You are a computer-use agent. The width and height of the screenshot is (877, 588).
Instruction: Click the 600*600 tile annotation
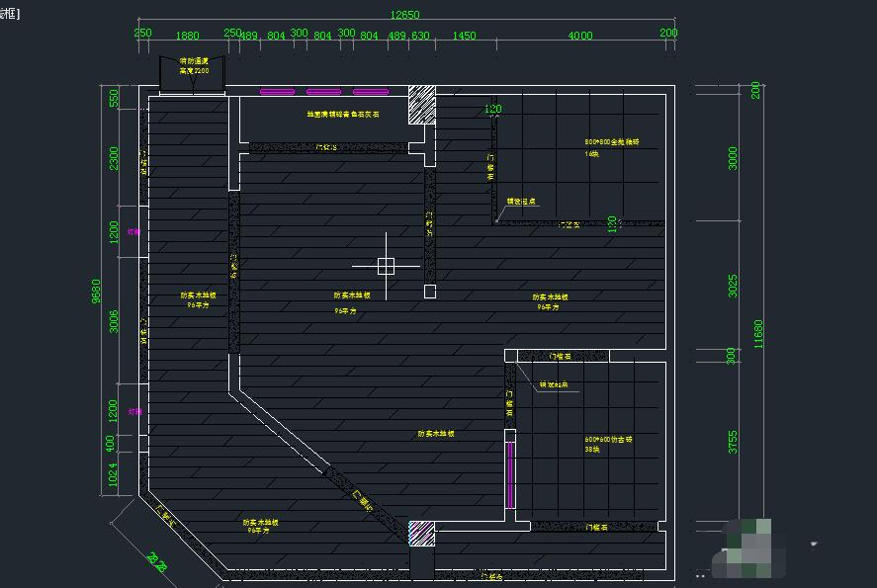click(x=608, y=440)
